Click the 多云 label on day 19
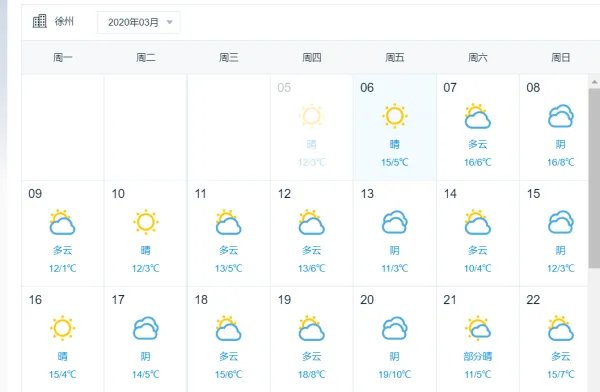Image resolution: width=600 pixels, height=392 pixels. tap(311, 356)
